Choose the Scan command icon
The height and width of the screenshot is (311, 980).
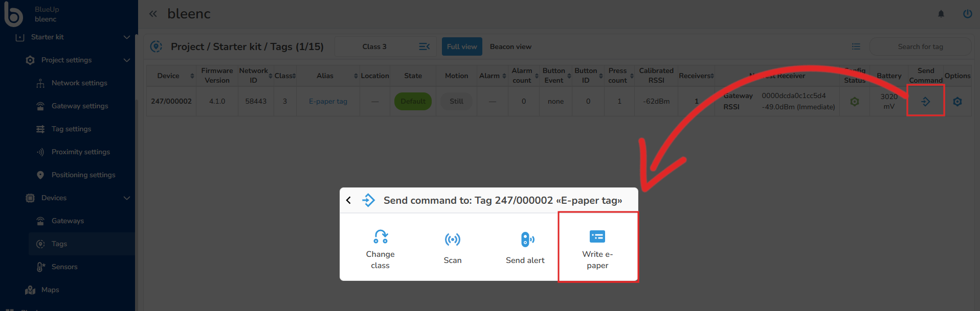(452, 240)
